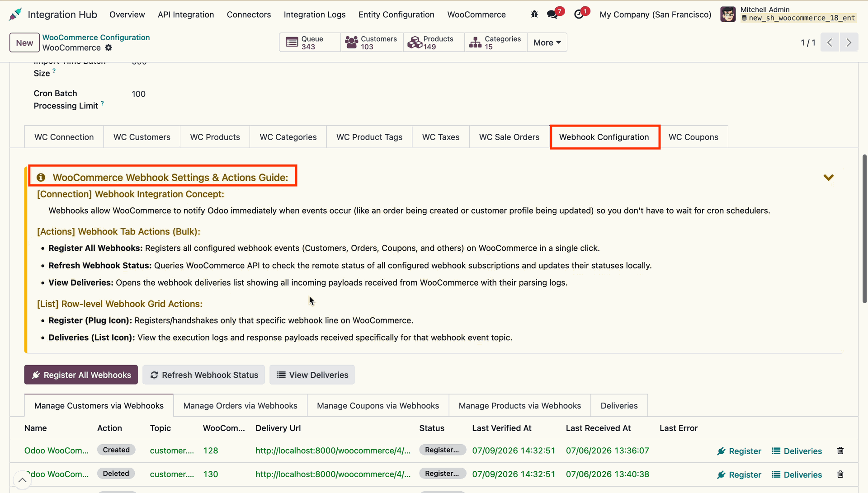This screenshot has width=868, height=493.
Task: Open Entity Configuration menu
Action: [x=396, y=14]
